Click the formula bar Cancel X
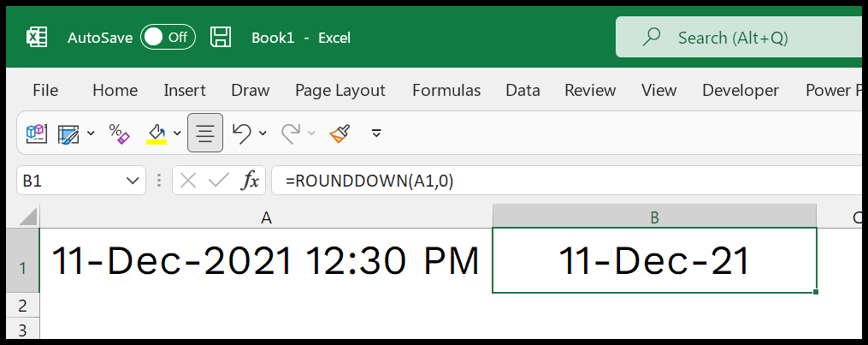Image resolution: width=868 pixels, height=345 pixels. click(x=188, y=181)
